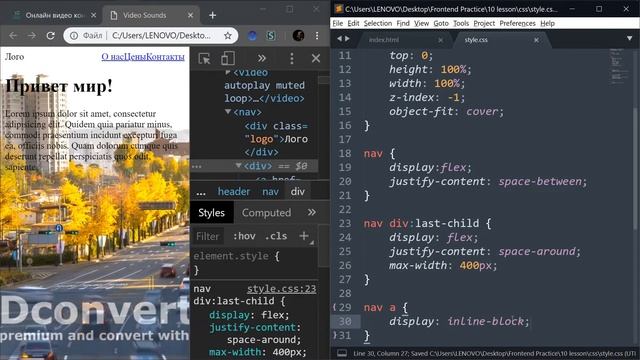Focus the Styles Filter field
The image size is (640, 360).
208,236
